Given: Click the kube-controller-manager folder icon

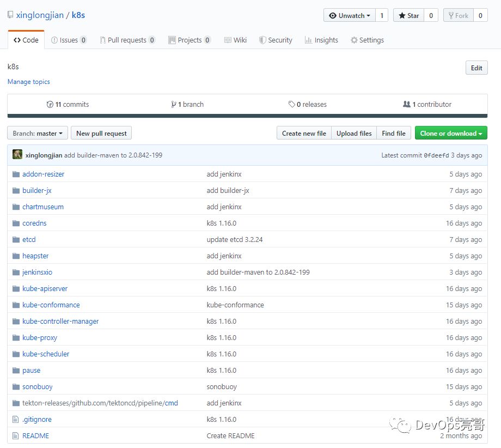Looking at the screenshot, I should pos(16,321).
